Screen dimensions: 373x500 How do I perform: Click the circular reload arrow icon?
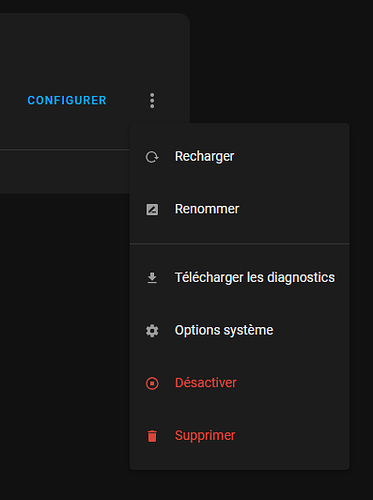tap(152, 157)
